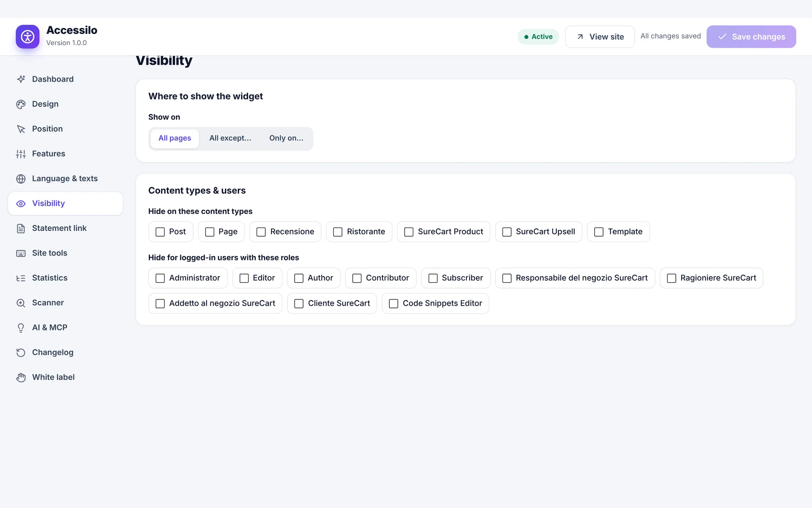Click the White label hand icon
This screenshot has width=812, height=508.
pos(21,378)
